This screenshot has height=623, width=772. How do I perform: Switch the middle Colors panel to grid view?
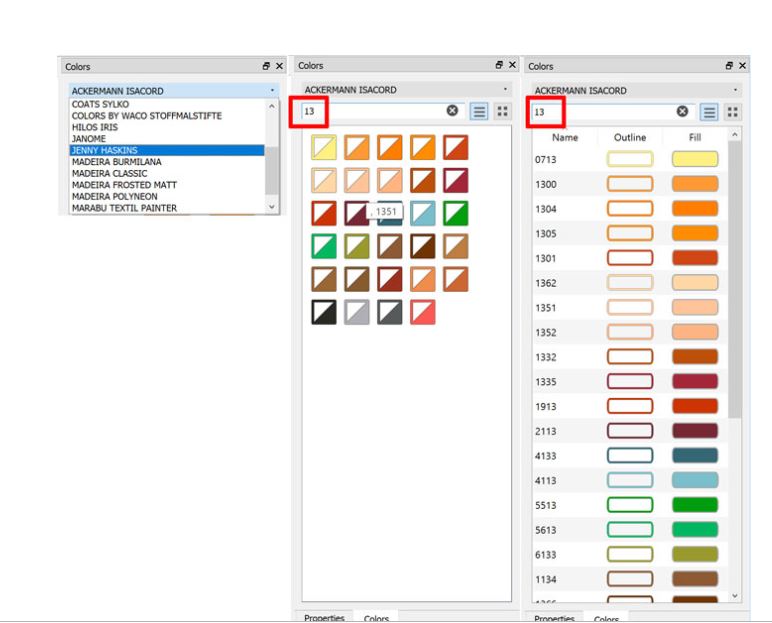[503, 111]
